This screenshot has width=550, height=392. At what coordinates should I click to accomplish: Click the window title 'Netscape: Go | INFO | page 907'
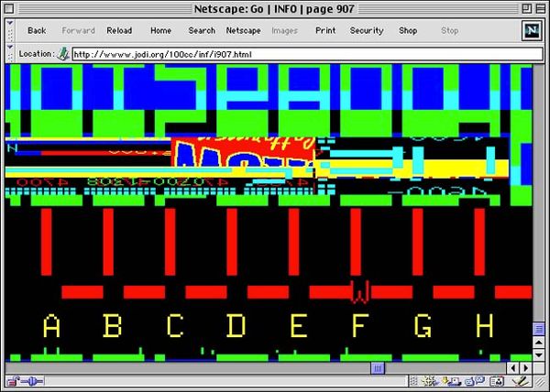(x=274, y=9)
